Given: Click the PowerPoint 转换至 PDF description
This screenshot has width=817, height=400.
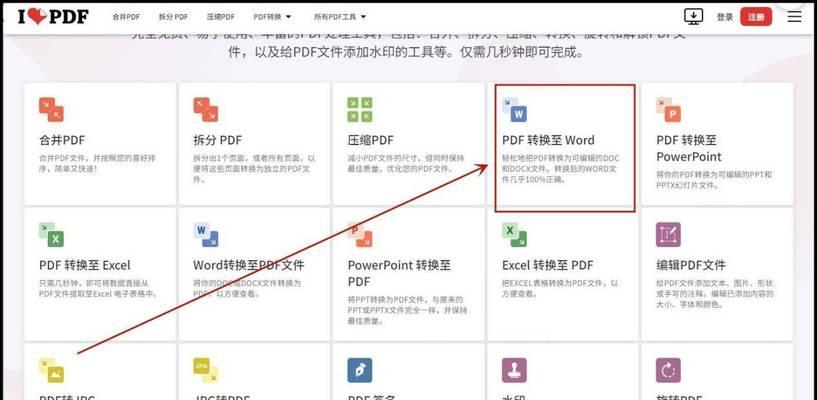Looking at the screenshot, I should click(407, 310).
